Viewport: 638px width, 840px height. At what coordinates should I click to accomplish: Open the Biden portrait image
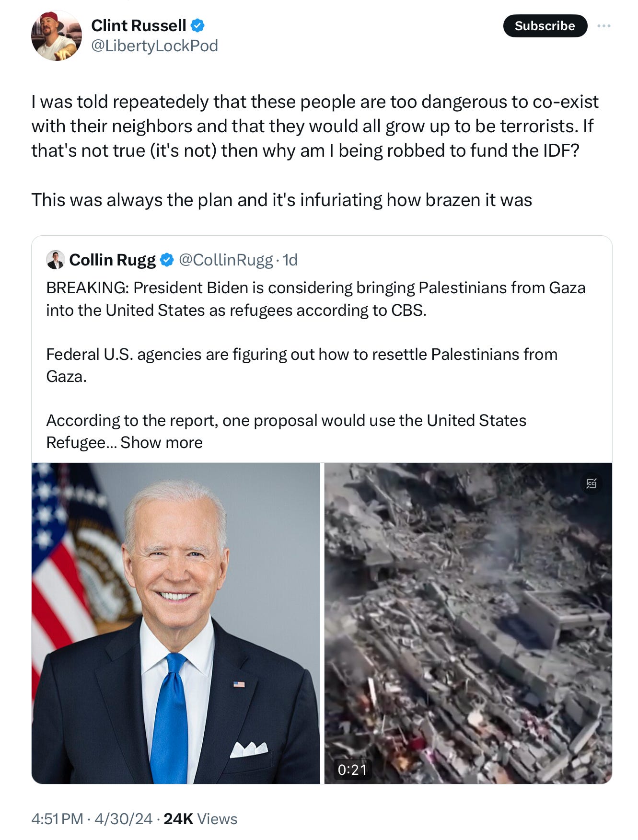(176, 623)
